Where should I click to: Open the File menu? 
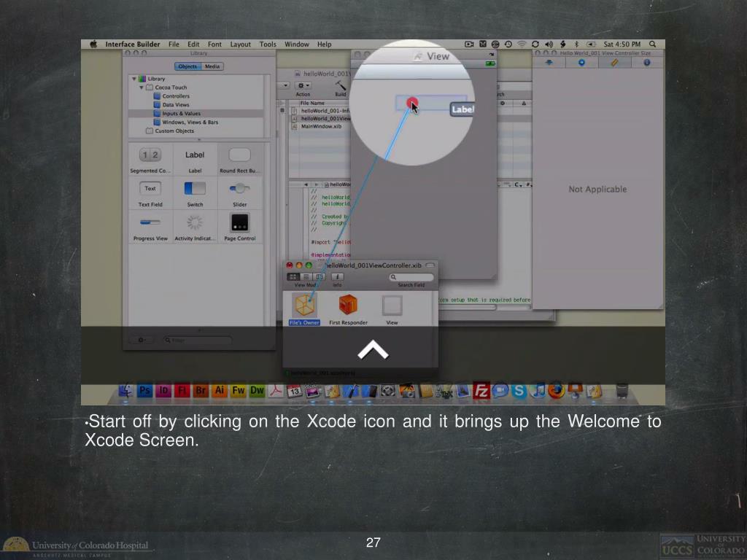pyautogui.click(x=174, y=44)
